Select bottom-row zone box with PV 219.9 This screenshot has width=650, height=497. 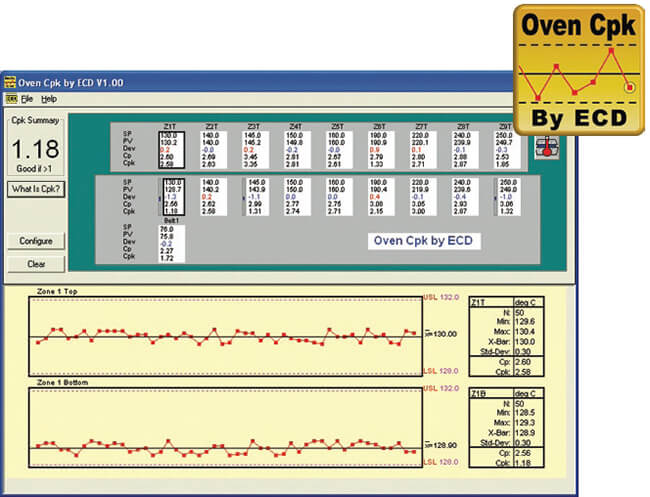423,197
